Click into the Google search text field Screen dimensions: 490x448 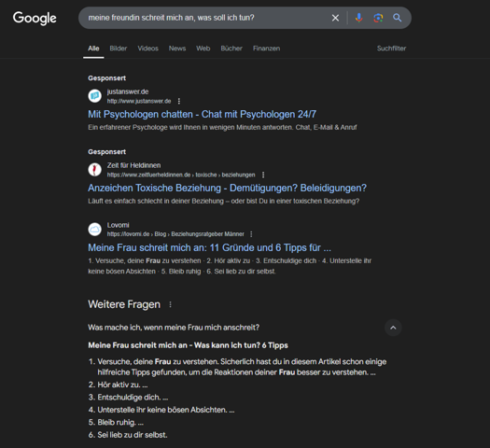[x=206, y=18]
